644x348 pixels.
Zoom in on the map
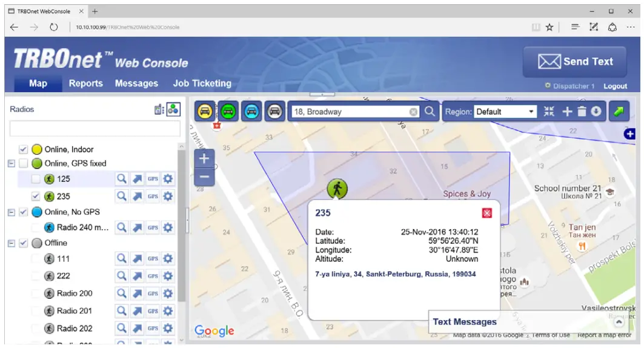tap(204, 159)
